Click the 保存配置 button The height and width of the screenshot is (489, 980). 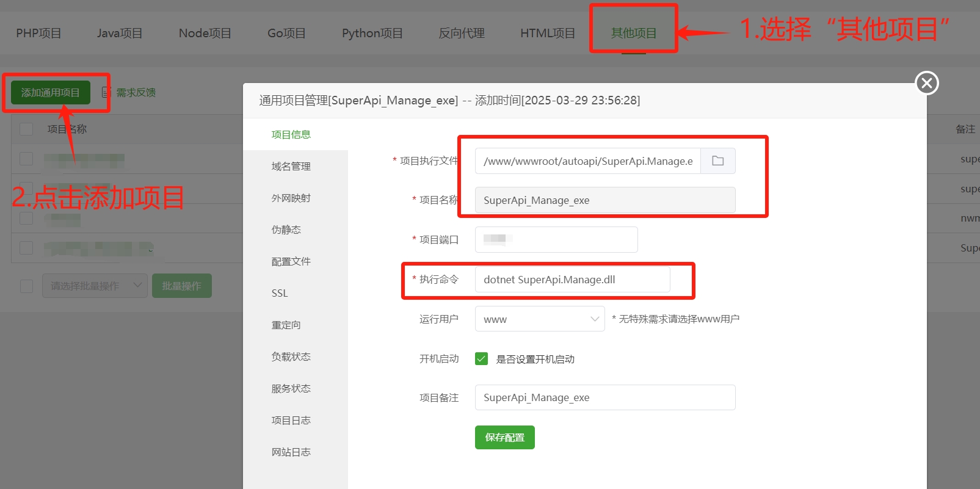(x=505, y=438)
